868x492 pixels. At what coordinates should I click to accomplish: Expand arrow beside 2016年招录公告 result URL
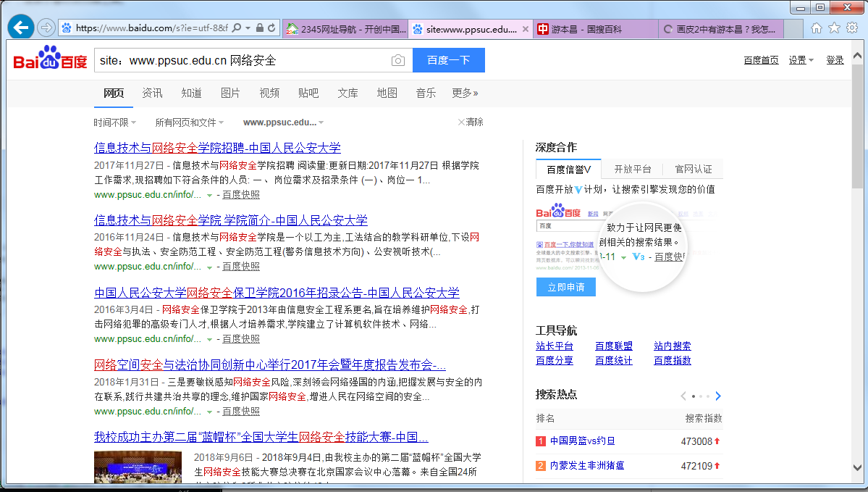[209, 339]
